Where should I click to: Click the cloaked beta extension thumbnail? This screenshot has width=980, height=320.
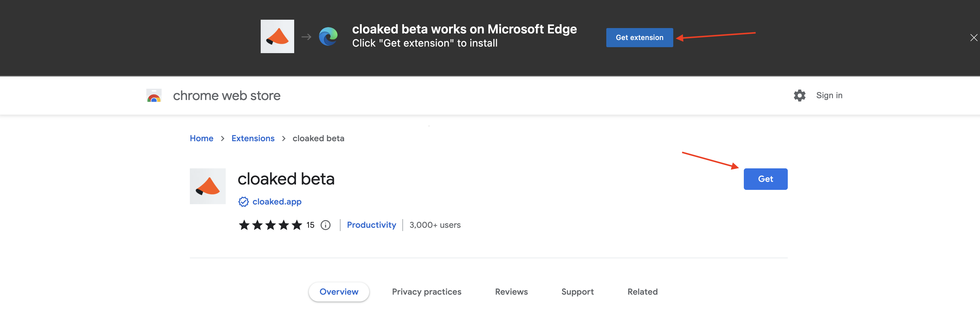208,186
